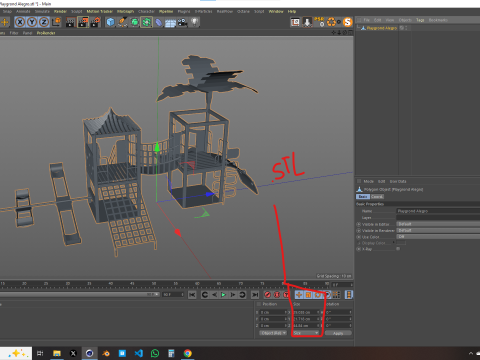Toggle Position keyframe recording icon
Screen dimensions: 480x360
299,295
